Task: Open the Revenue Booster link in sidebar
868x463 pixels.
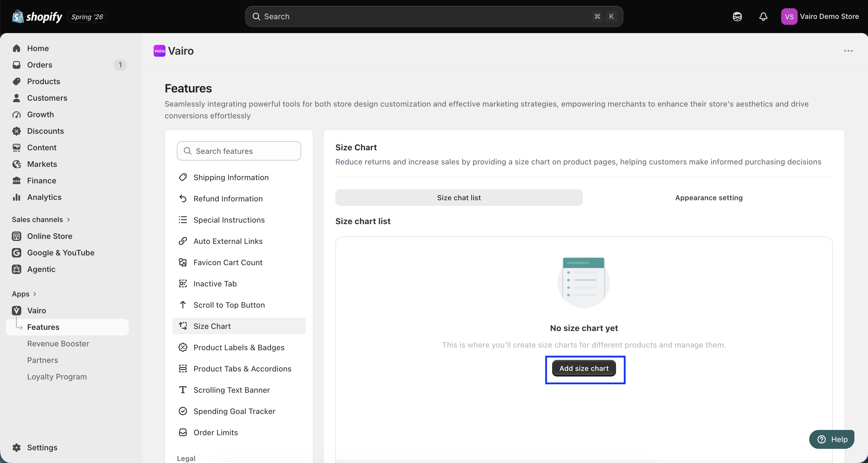Action: (x=58, y=343)
